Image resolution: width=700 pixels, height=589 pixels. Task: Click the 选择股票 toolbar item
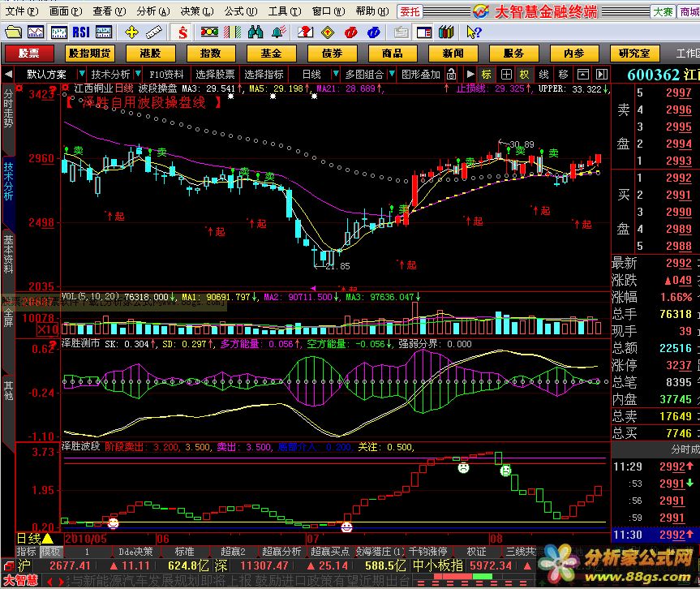tap(215, 74)
